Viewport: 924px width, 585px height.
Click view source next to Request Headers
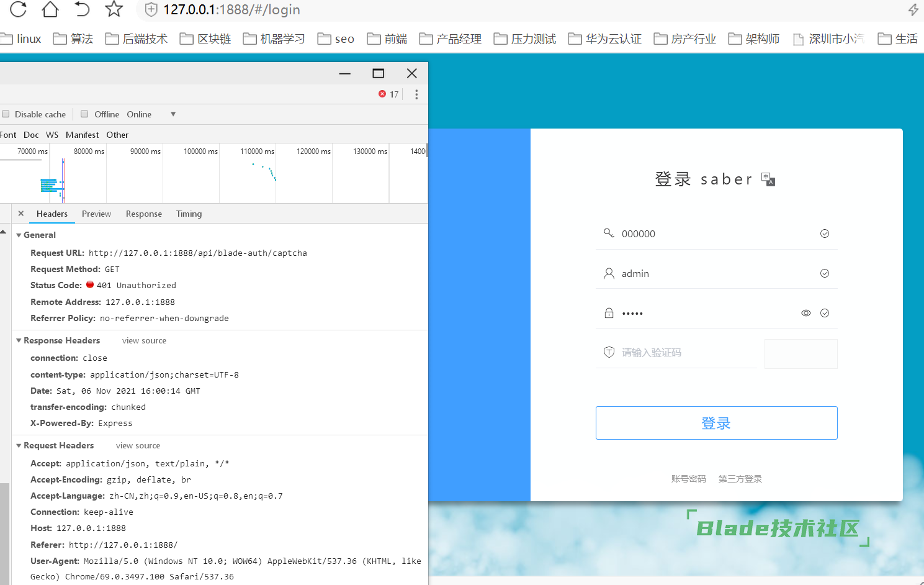(138, 445)
